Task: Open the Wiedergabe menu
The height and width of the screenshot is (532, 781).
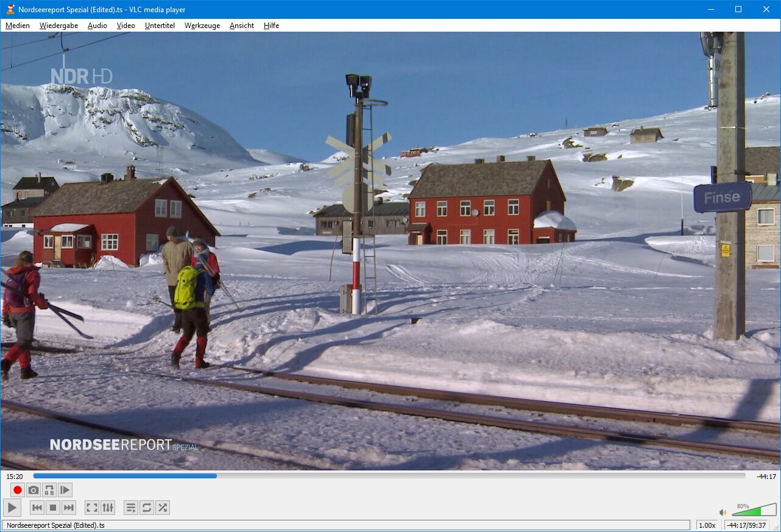Action: click(x=58, y=26)
